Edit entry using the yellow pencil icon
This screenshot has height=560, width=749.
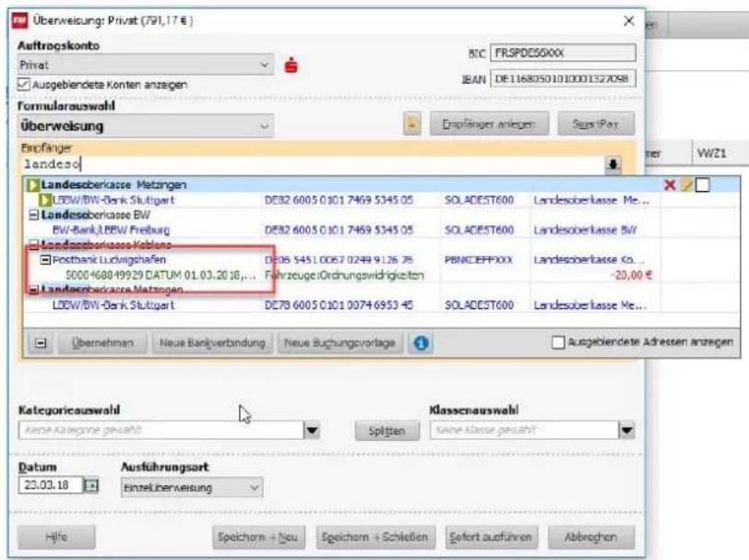tap(686, 185)
